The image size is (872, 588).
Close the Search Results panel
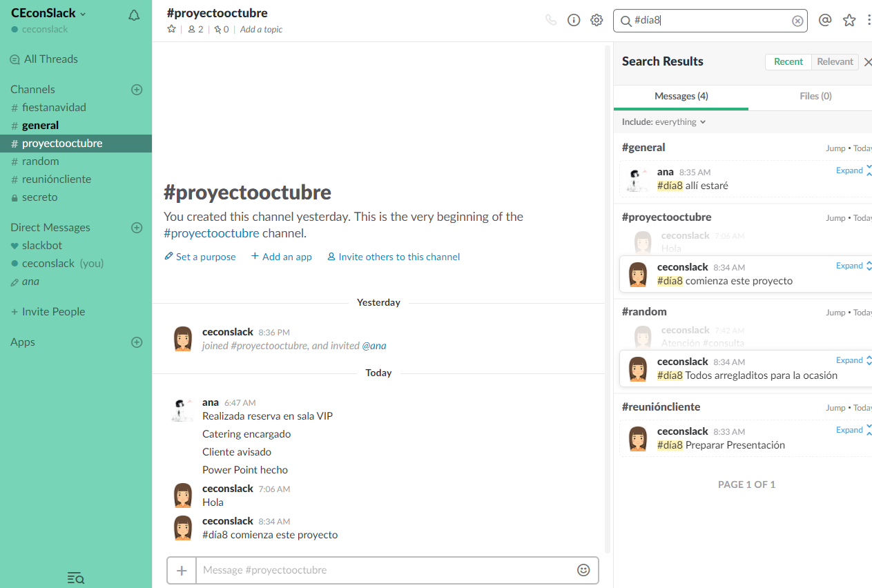point(868,62)
